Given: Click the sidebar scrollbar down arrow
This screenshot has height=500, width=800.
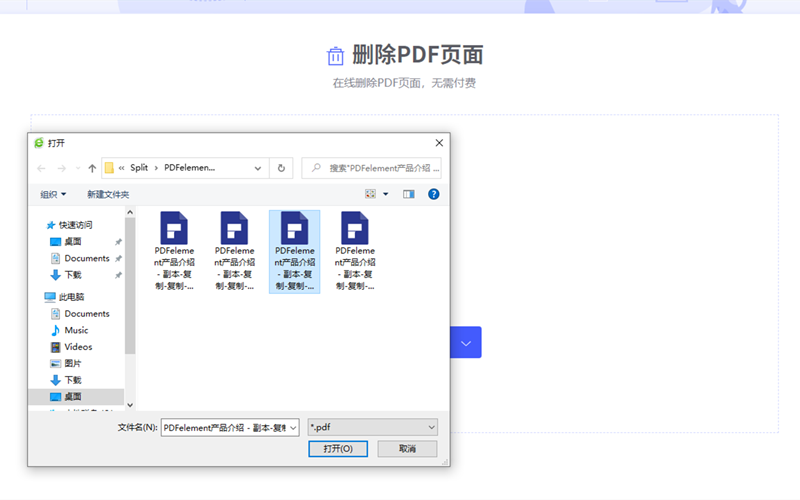Looking at the screenshot, I should [130, 405].
